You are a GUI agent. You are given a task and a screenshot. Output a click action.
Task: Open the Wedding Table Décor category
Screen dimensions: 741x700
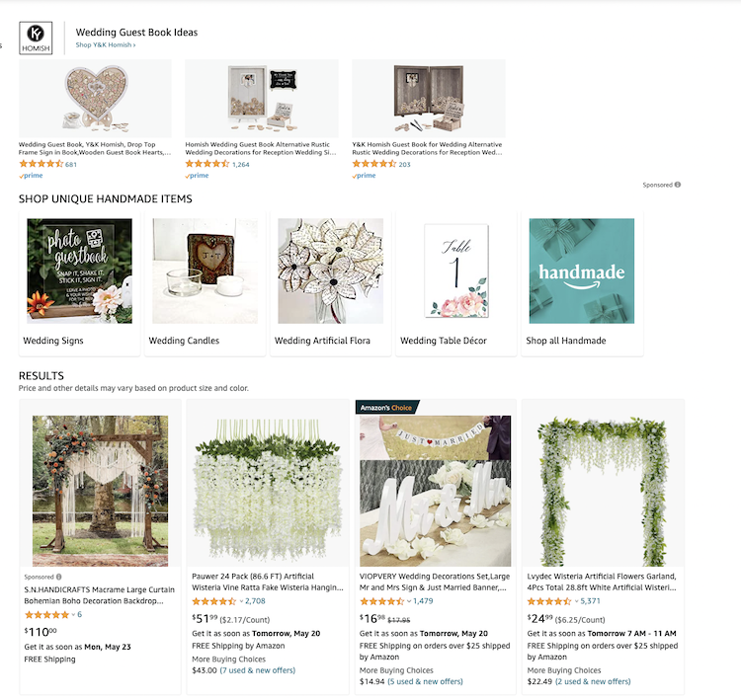point(456,283)
